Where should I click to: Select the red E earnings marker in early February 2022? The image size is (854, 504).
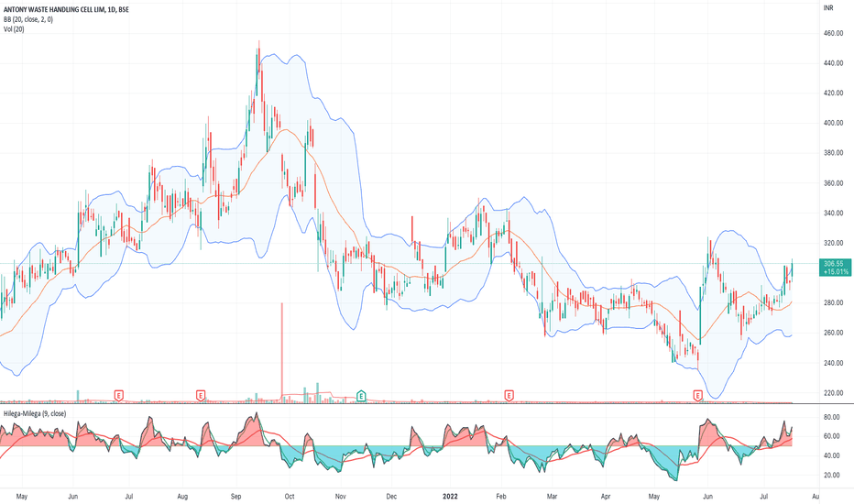coord(509,396)
